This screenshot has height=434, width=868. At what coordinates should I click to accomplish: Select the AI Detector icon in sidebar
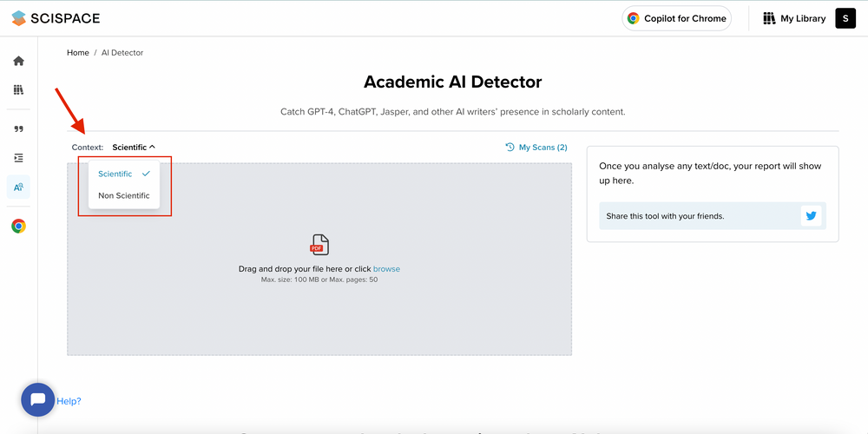[x=19, y=187]
